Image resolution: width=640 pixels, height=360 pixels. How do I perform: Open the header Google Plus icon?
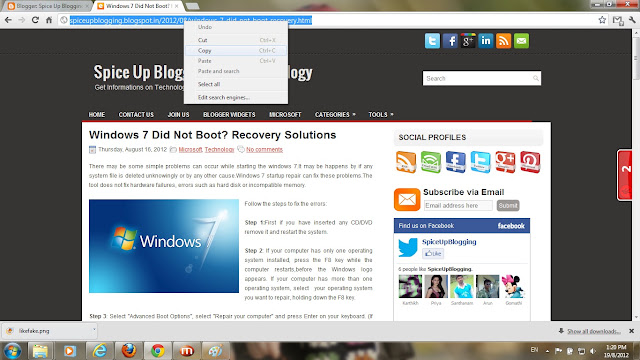[468, 41]
